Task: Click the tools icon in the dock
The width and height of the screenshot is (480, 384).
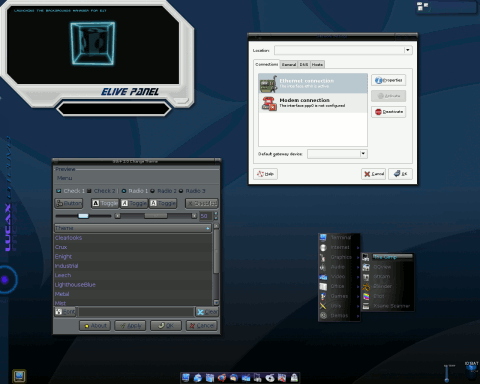Action: [x=282, y=377]
